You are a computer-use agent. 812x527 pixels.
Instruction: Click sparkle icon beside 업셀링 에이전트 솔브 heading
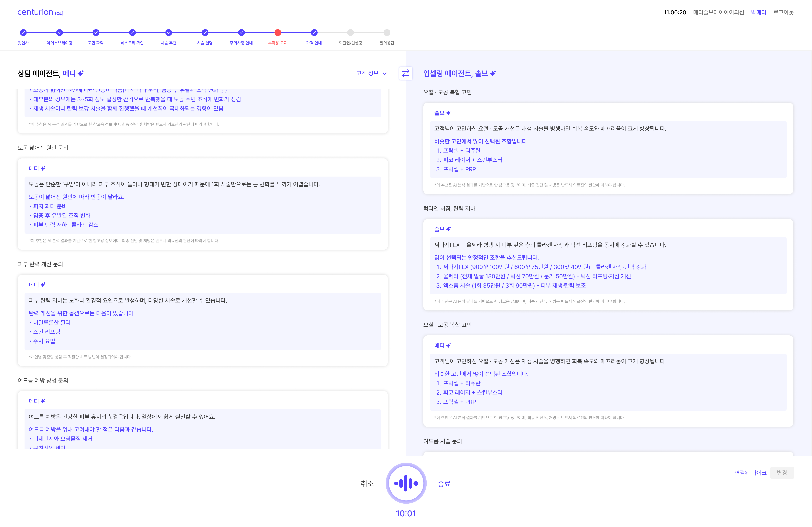(x=493, y=73)
